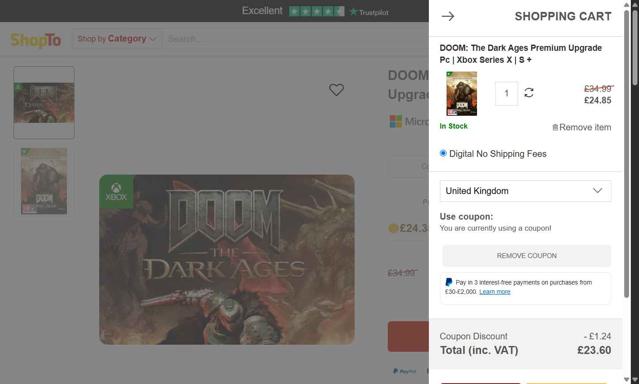
Task: Open the PayPal Learn more link
Action: (x=495, y=291)
